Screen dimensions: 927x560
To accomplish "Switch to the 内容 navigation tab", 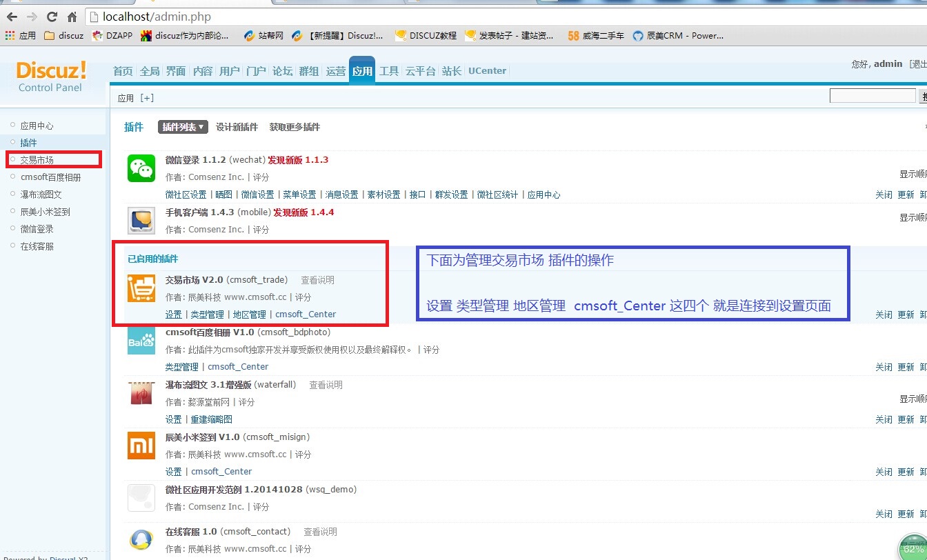I will [203, 71].
